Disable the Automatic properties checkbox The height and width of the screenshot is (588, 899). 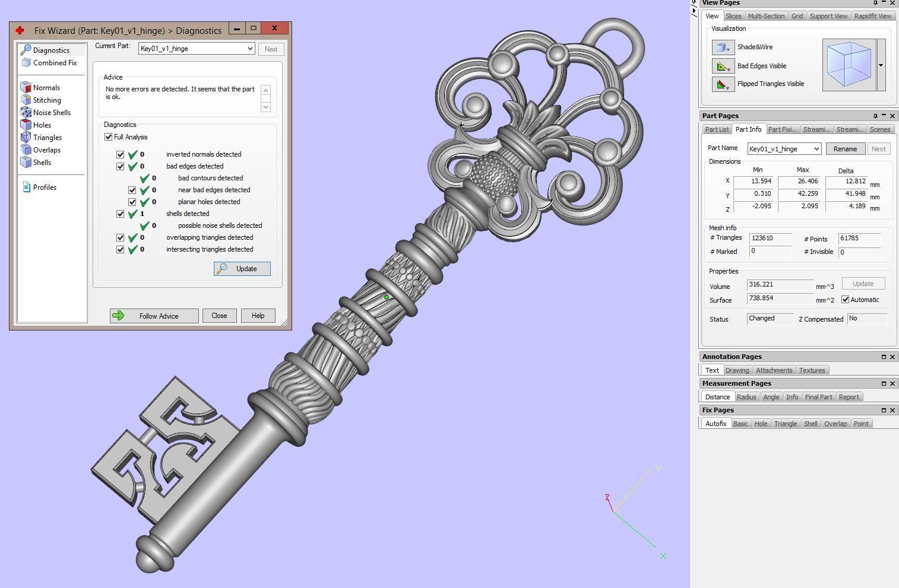coord(845,300)
